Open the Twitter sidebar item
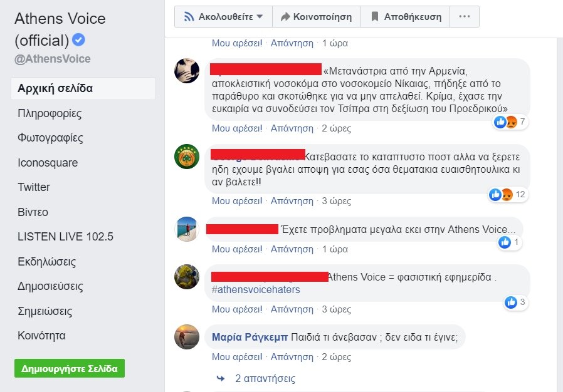 coord(34,187)
